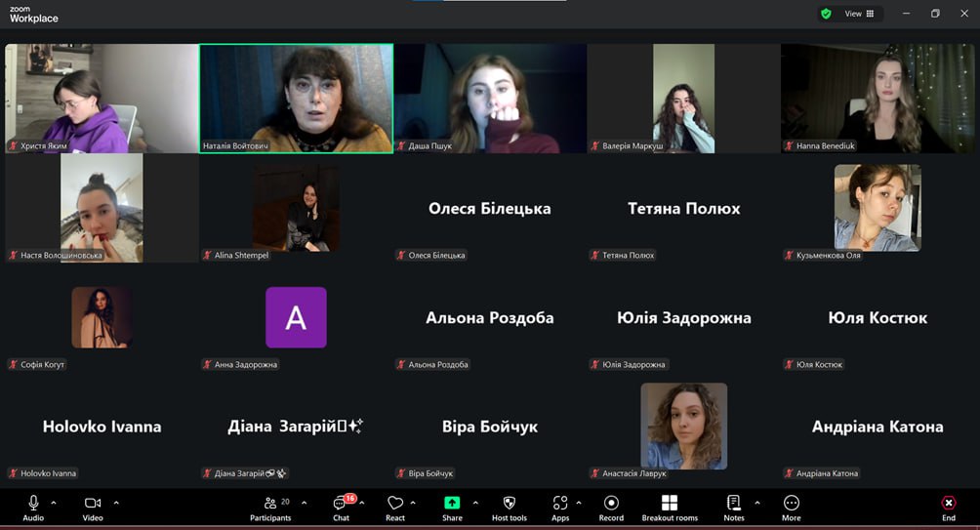Expand video options arrow next to Video
Viewport: 980px width, 530px height.
[x=116, y=503]
